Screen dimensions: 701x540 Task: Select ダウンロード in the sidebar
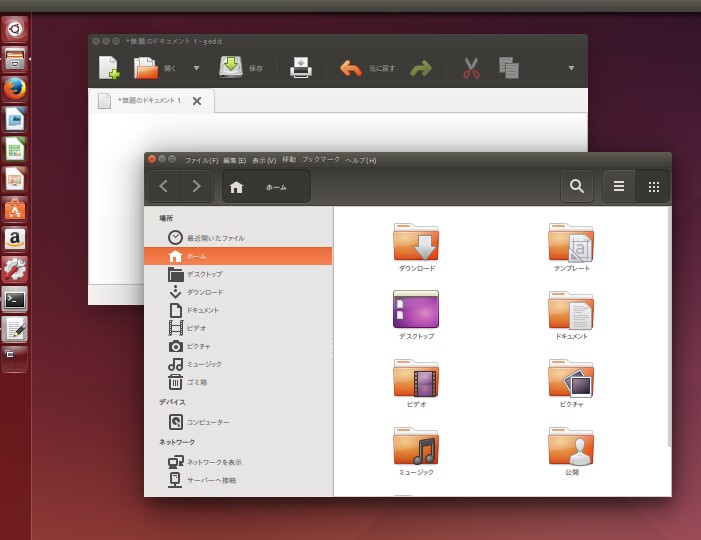(x=238, y=292)
